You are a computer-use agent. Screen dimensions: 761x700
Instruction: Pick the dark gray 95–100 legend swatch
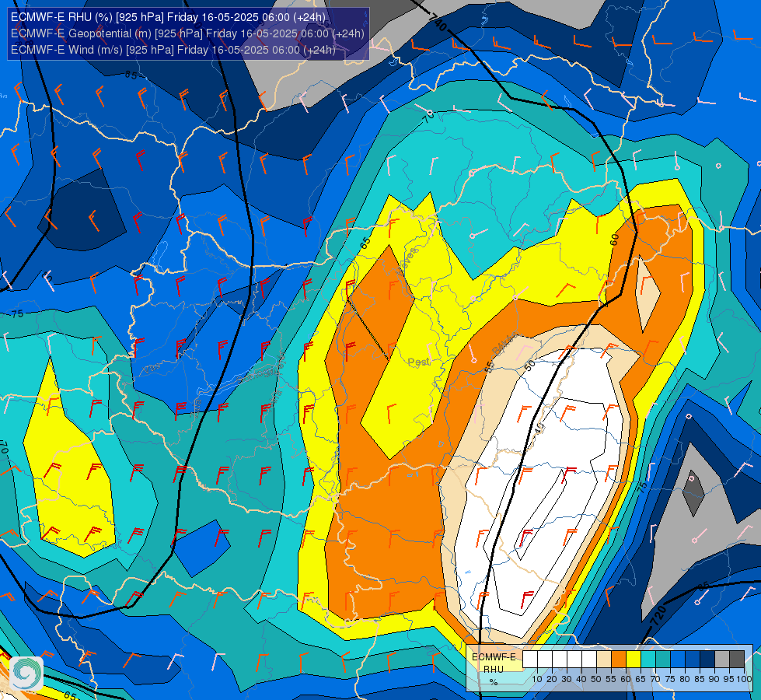[737, 659]
